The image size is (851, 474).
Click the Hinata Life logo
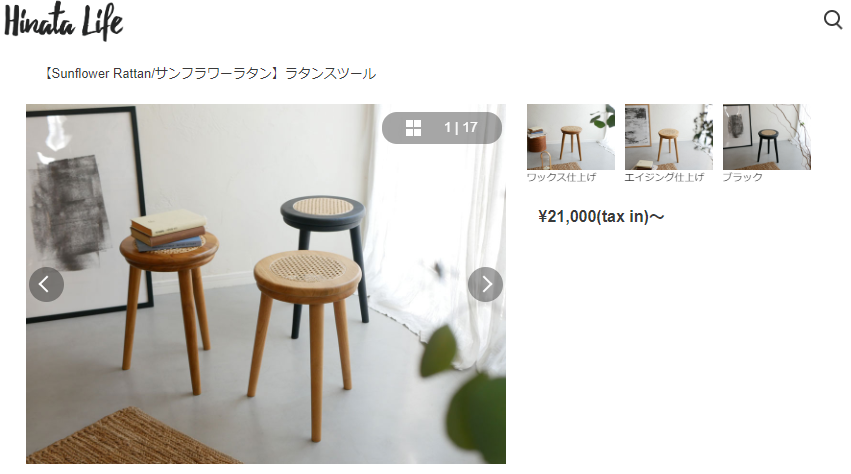(x=63, y=22)
